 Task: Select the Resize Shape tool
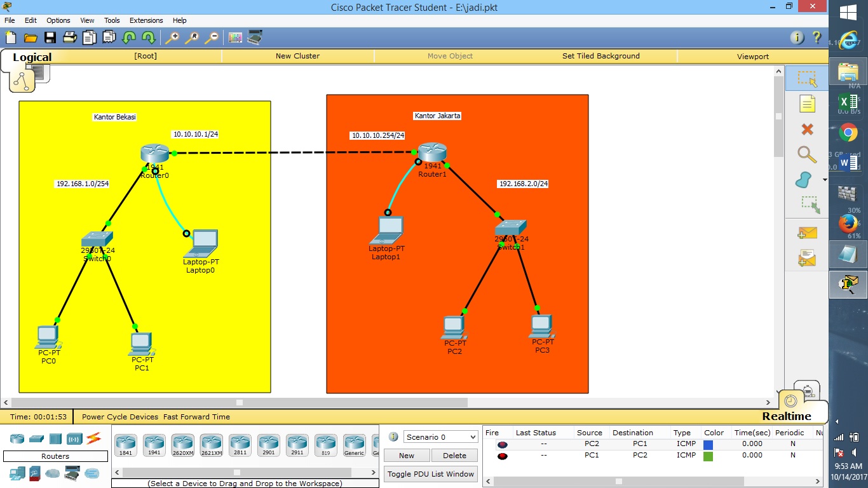click(810, 205)
